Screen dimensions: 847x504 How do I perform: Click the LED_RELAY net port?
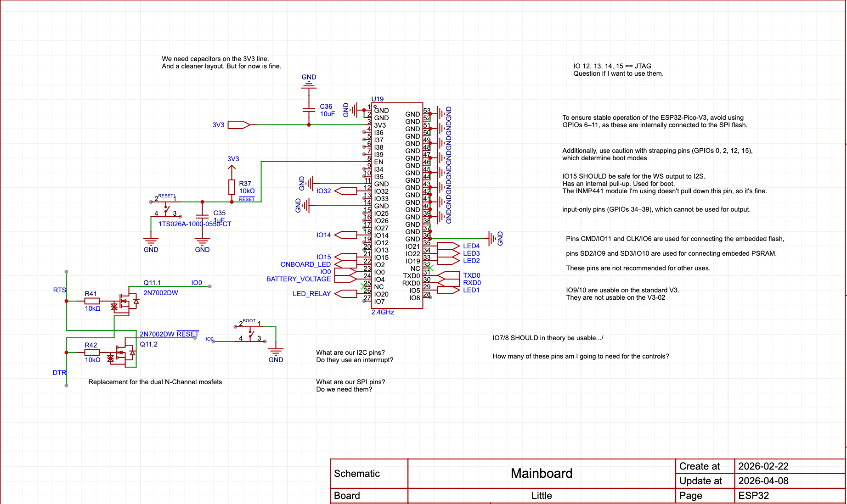345,294
